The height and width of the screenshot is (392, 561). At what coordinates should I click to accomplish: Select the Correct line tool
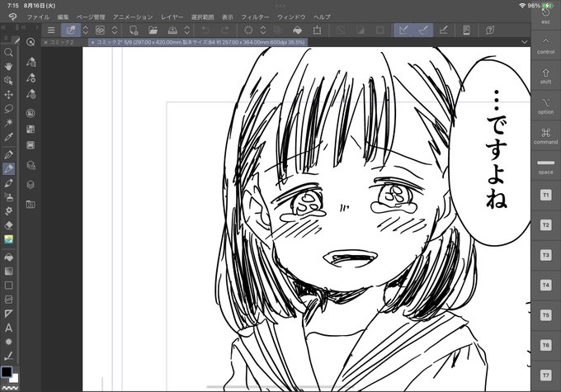8,356
